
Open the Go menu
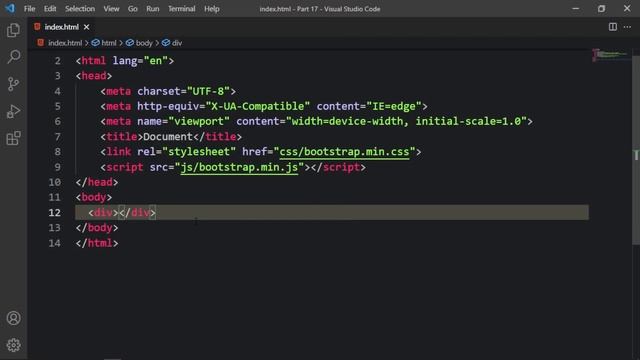coord(133,9)
